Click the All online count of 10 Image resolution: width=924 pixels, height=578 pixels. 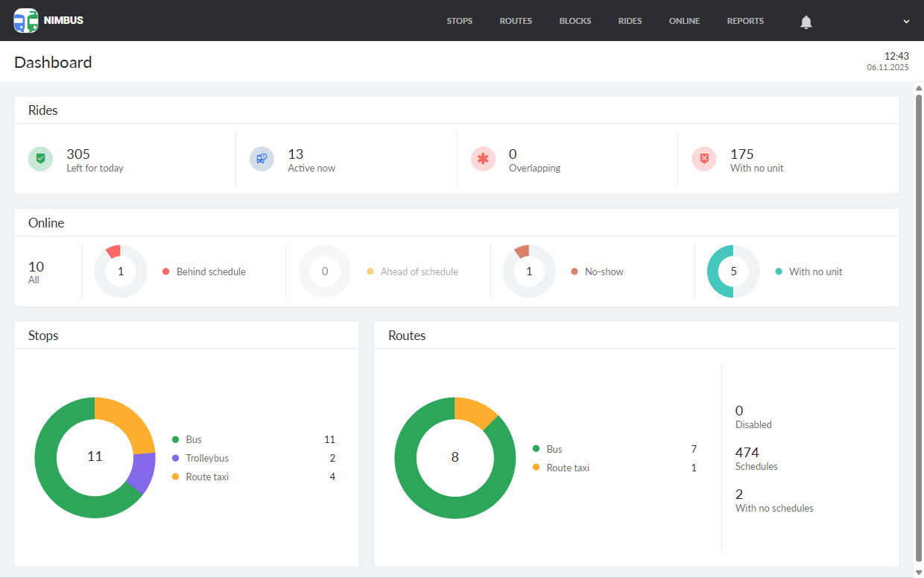click(x=36, y=271)
